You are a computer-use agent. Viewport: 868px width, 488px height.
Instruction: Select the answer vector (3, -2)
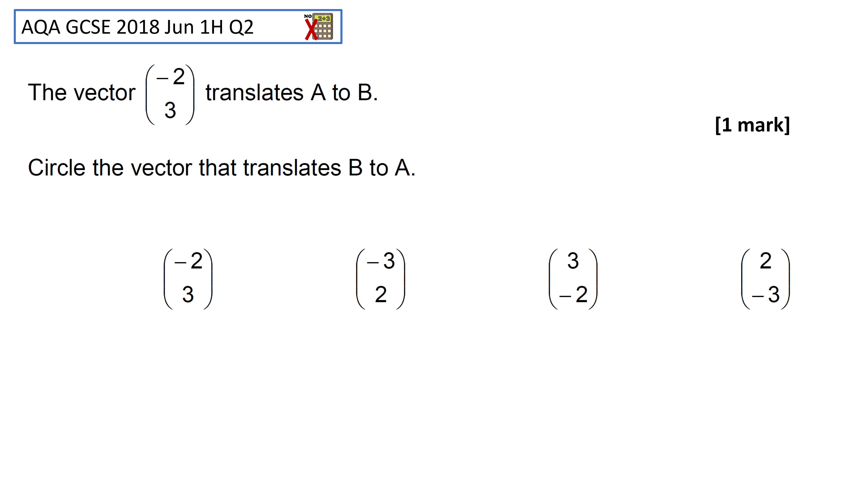pyautogui.click(x=573, y=279)
